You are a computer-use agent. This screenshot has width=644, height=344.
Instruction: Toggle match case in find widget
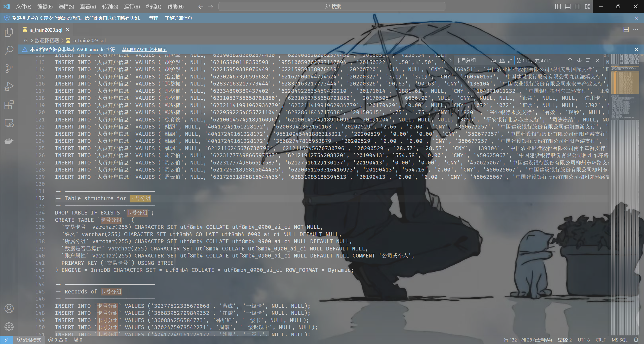point(493,60)
